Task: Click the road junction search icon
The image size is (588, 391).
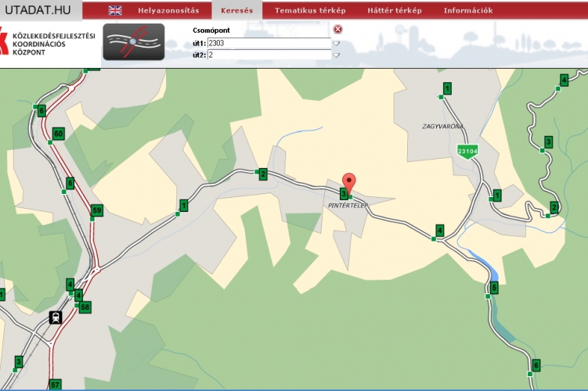Action: pyautogui.click(x=134, y=42)
